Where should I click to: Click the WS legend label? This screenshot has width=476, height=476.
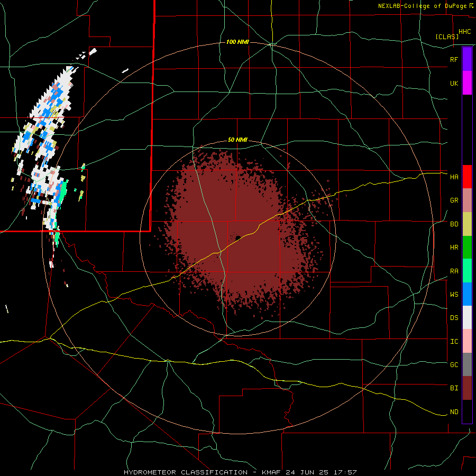[x=454, y=295]
